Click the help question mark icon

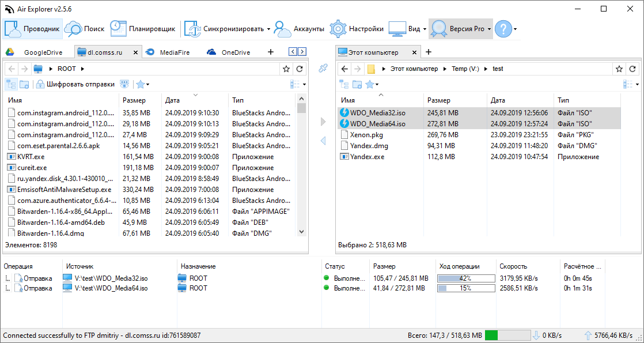pos(503,29)
